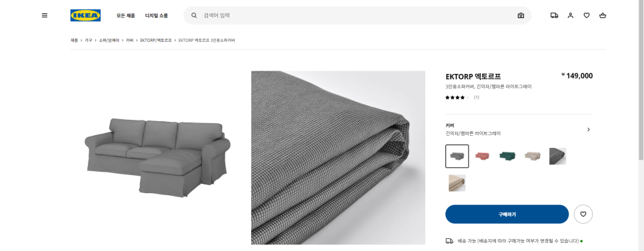
Task: Select the red patterned sofa variant
Action: point(482,156)
